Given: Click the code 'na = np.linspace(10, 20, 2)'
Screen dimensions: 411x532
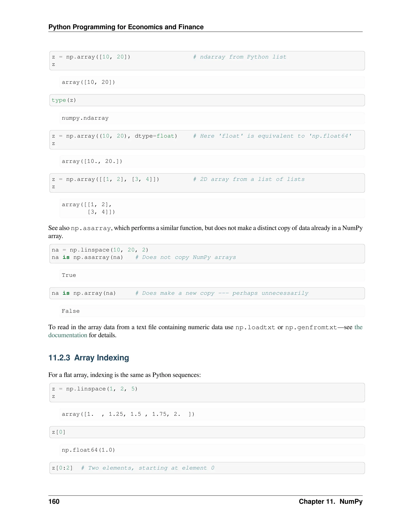Looking at the screenshot, I should (100, 250).
